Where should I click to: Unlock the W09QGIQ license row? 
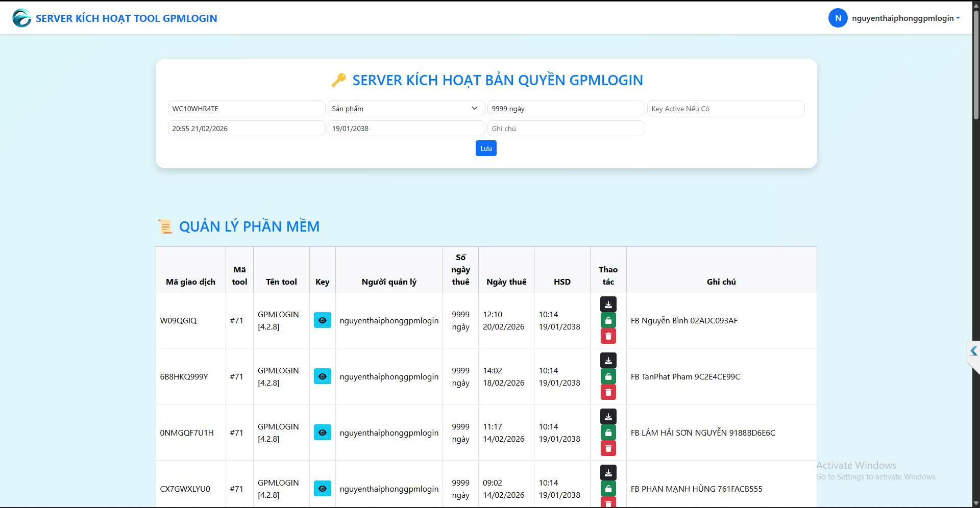pos(608,320)
